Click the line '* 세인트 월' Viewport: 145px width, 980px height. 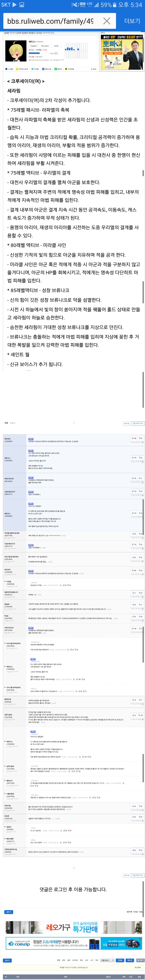click(x=18, y=355)
